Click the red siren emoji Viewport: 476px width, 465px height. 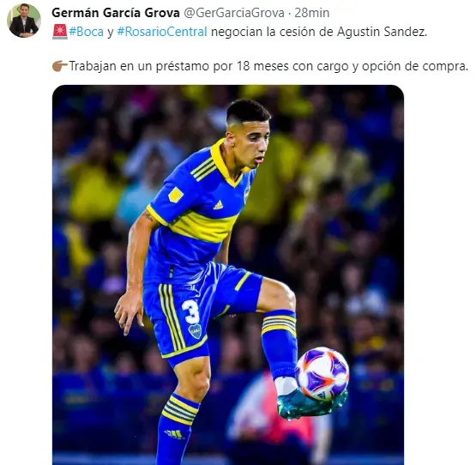[x=60, y=32]
